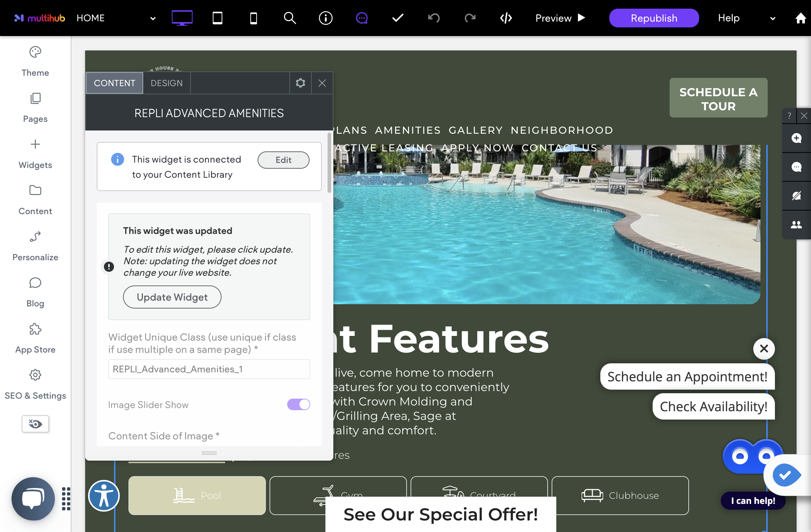Screen dimensions: 811x532
Task: Open site info icon
Action: coord(326,18)
